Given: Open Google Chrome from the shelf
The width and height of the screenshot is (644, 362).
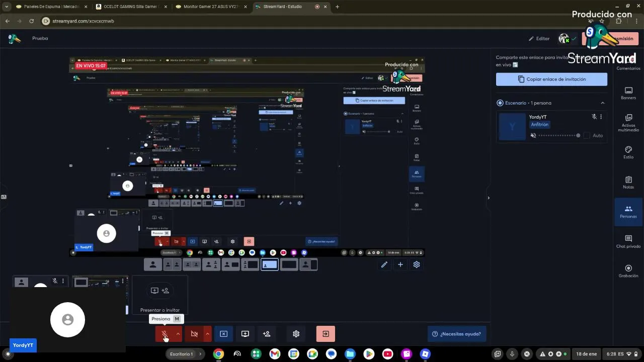Looking at the screenshot, I should (218, 354).
